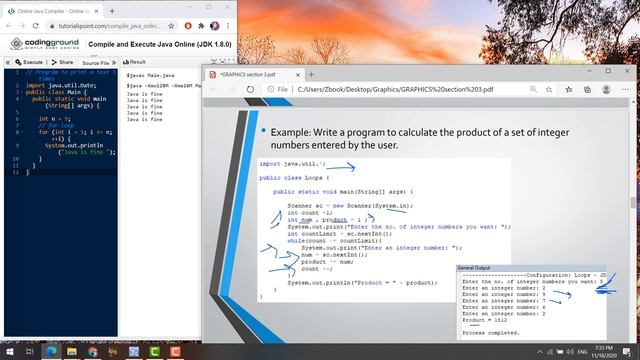
Task: Click the '$javac Main.java' result line
Action: coord(150,76)
